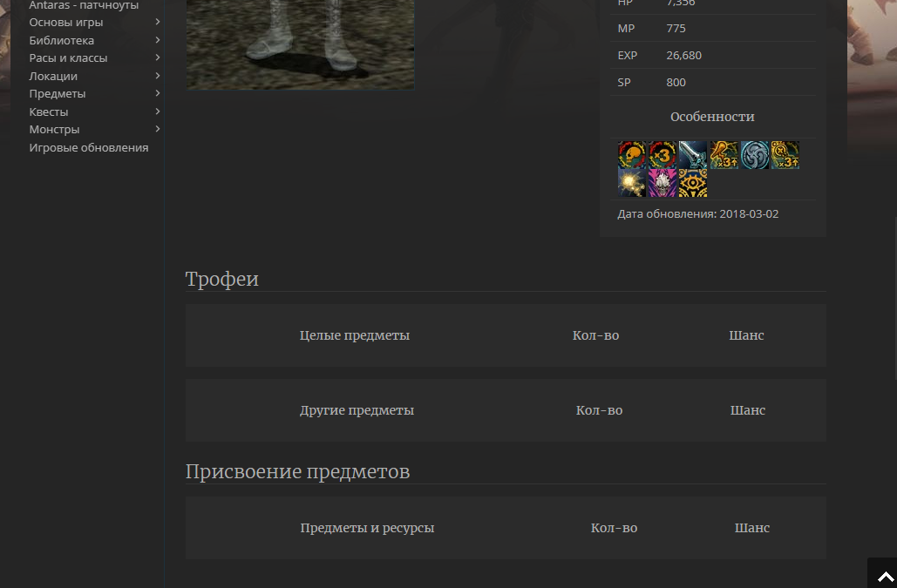Open the Игровые обновления link
This screenshot has height=588, width=897.
[x=89, y=147]
